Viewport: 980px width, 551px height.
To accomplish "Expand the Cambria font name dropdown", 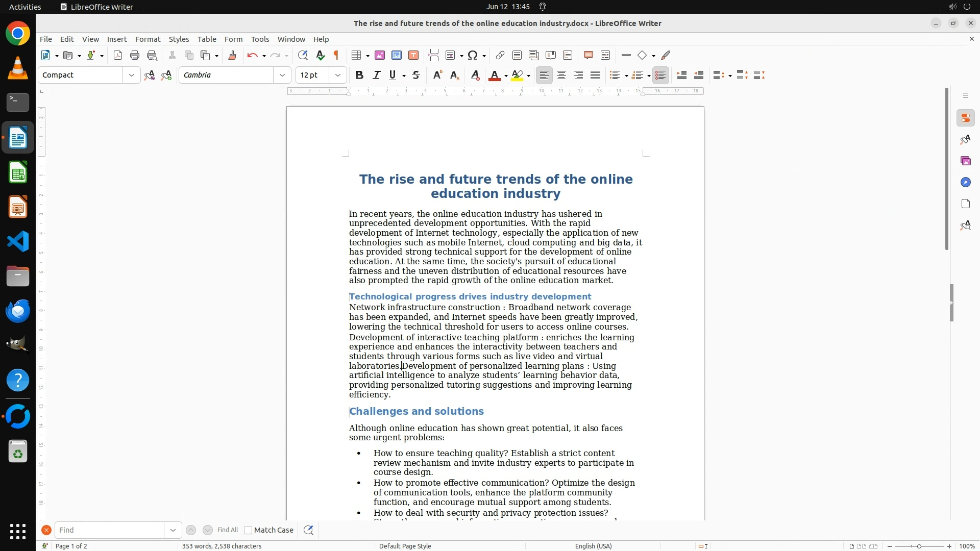I will point(282,75).
